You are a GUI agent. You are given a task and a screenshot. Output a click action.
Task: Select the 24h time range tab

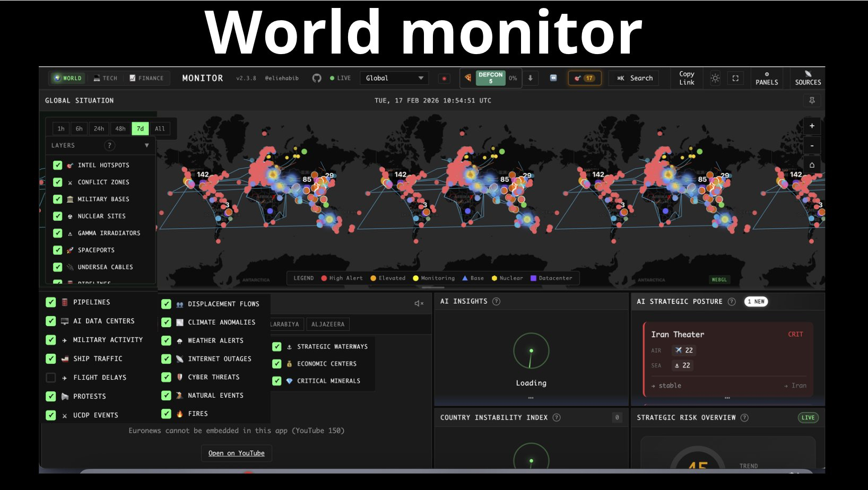[99, 128]
